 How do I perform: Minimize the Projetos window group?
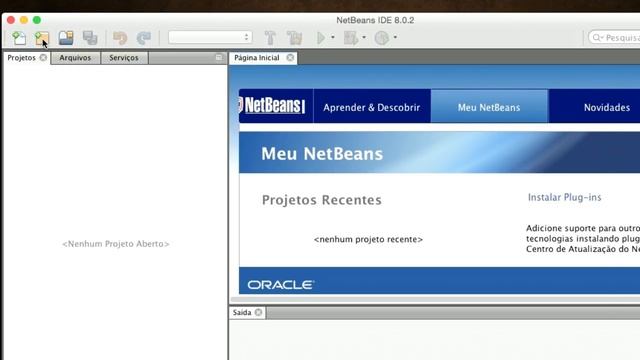click(219, 58)
